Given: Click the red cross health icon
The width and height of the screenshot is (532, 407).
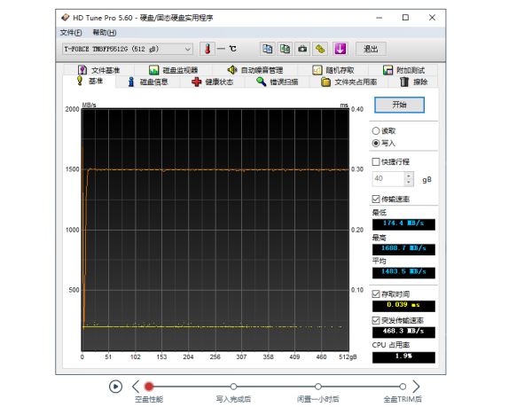Looking at the screenshot, I should pos(197,82).
